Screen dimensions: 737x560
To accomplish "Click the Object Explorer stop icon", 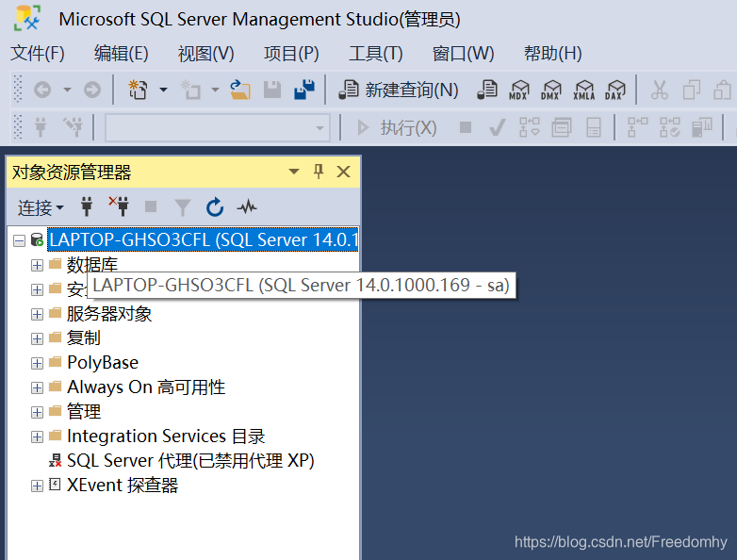I will click(151, 206).
